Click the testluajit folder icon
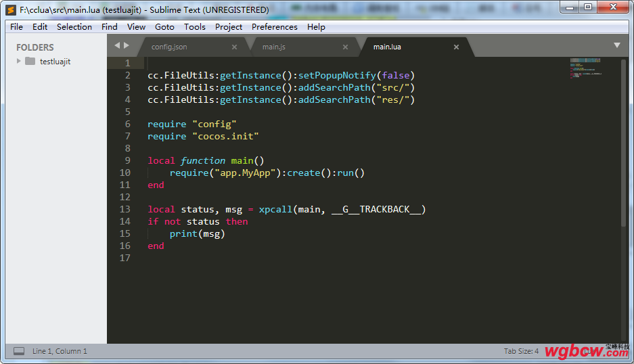The width and height of the screenshot is (634, 364). point(30,61)
